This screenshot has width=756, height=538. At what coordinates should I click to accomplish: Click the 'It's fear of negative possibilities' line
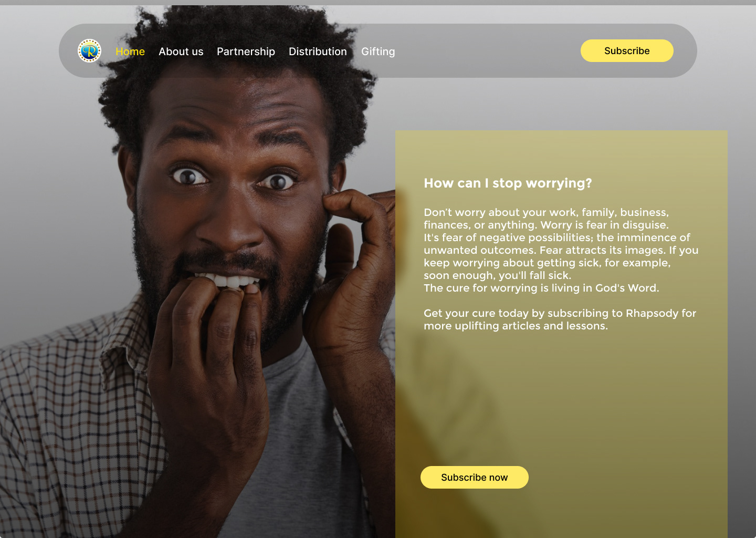[x=557, y=237]
